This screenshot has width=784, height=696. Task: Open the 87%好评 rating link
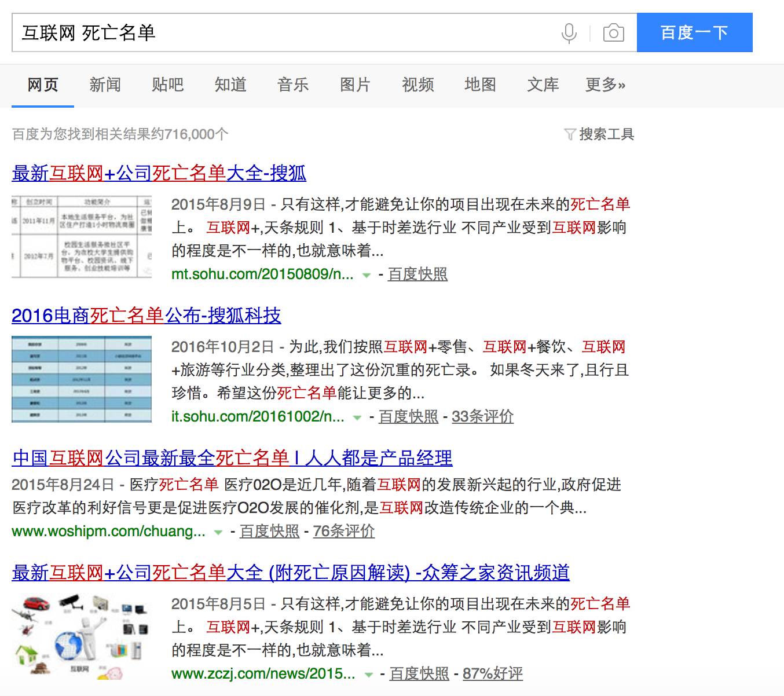coord(493,673)
